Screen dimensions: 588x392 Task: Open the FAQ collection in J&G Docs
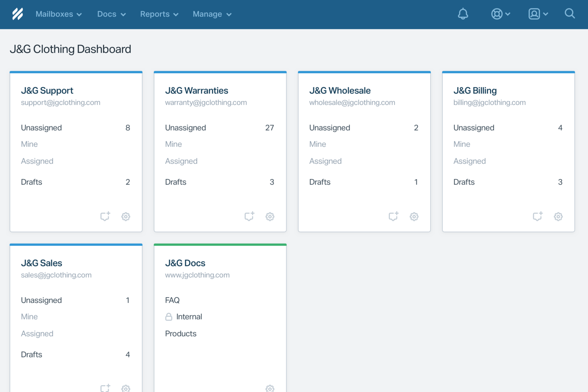click(172, 300)
